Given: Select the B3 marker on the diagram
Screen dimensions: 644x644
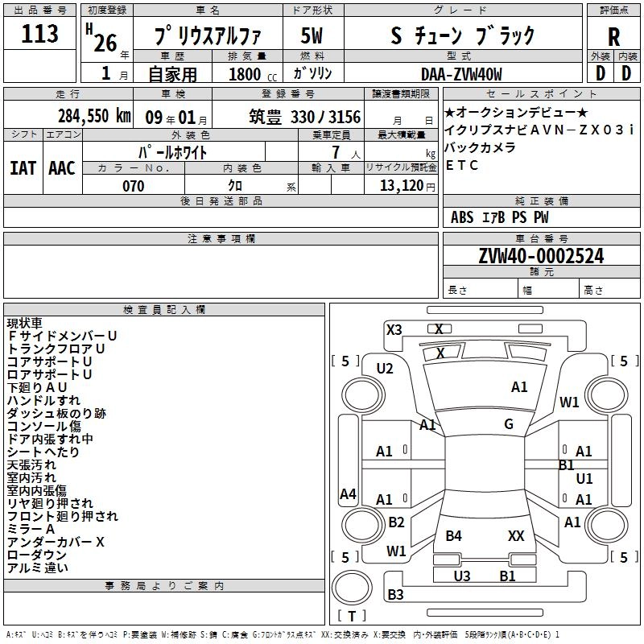Looking at the screenshot, I should point(395,595).
